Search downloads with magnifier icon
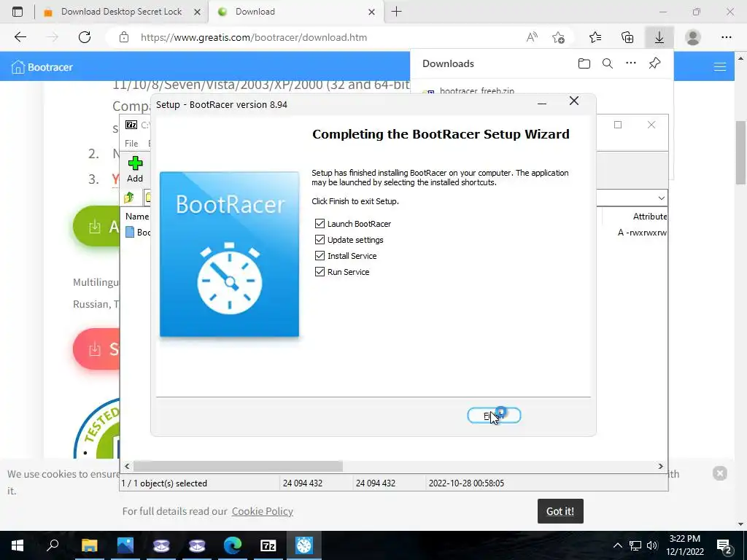Screen dimensions: 747x560 click(x=608, y=63)
